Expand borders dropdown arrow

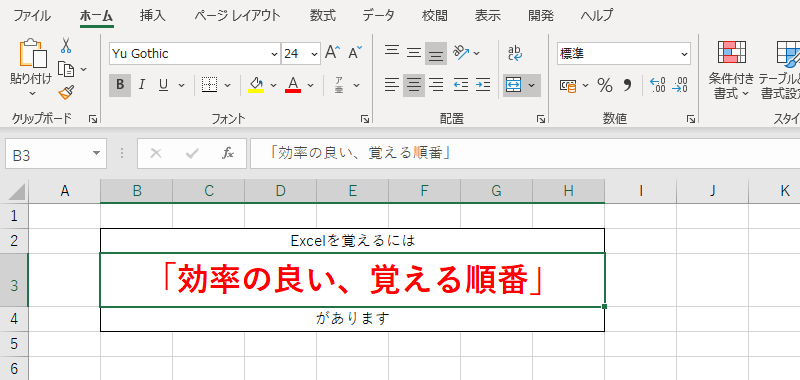[228, 85]
